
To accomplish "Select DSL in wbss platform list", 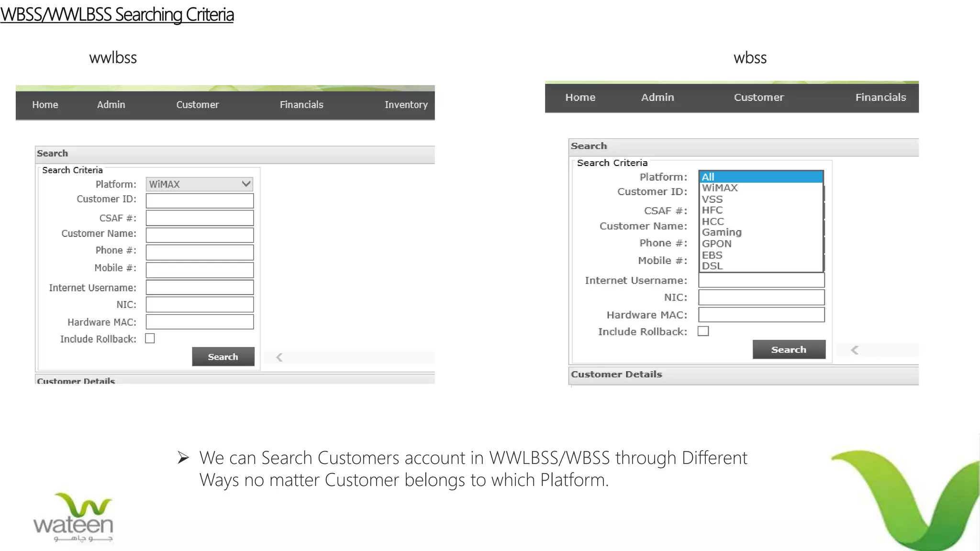I will [761, 266].
